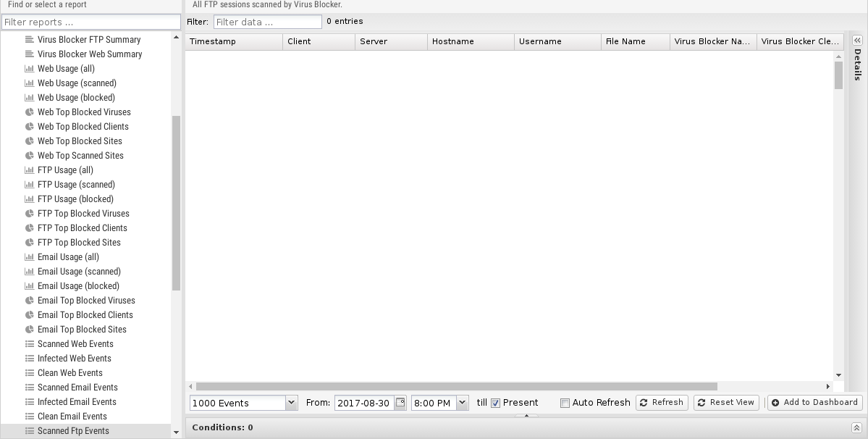Click the report list scrollbar down arrow
The width and height of the screenshot is (868, 439).
pos(176,432)
